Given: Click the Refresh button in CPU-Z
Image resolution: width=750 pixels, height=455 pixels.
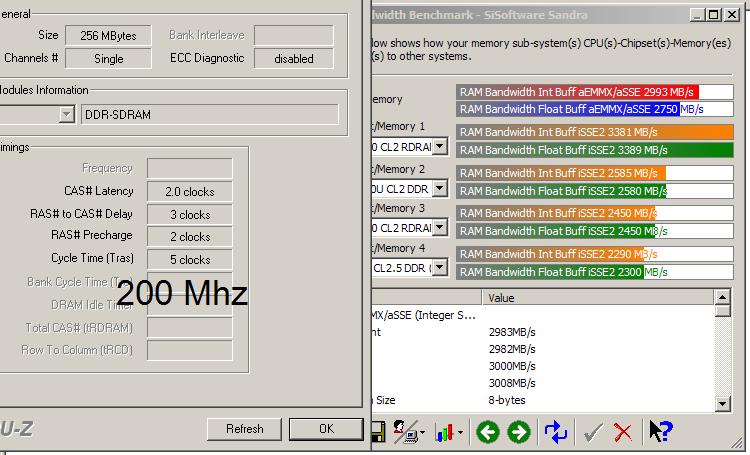Looking at the screenshot, I should [244, 429].
